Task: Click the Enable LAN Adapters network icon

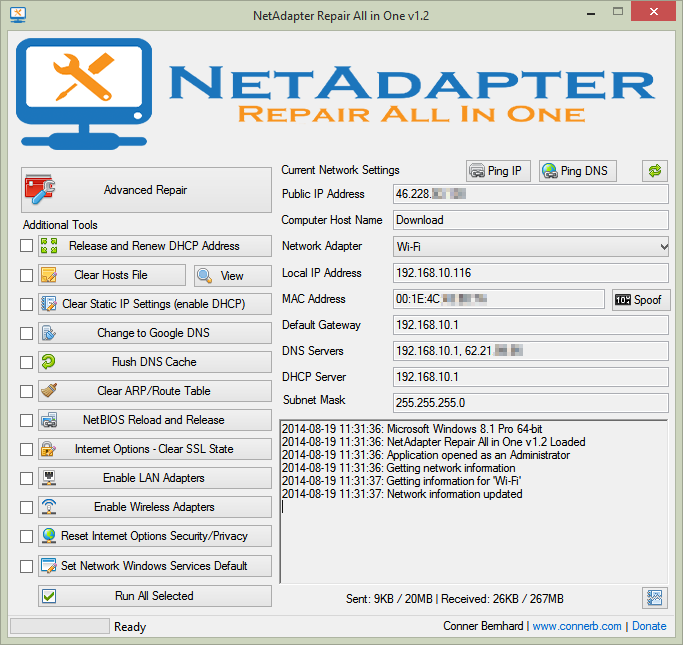Action: 49,478
